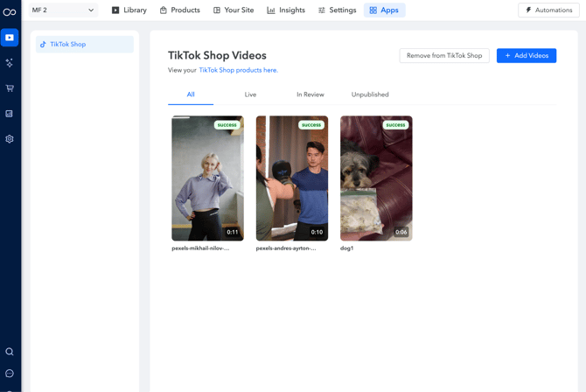The height and width of the screenshot is (392, 586).
Task: Click the sidebar icon below the cart
Action: [x=10, y=114]
